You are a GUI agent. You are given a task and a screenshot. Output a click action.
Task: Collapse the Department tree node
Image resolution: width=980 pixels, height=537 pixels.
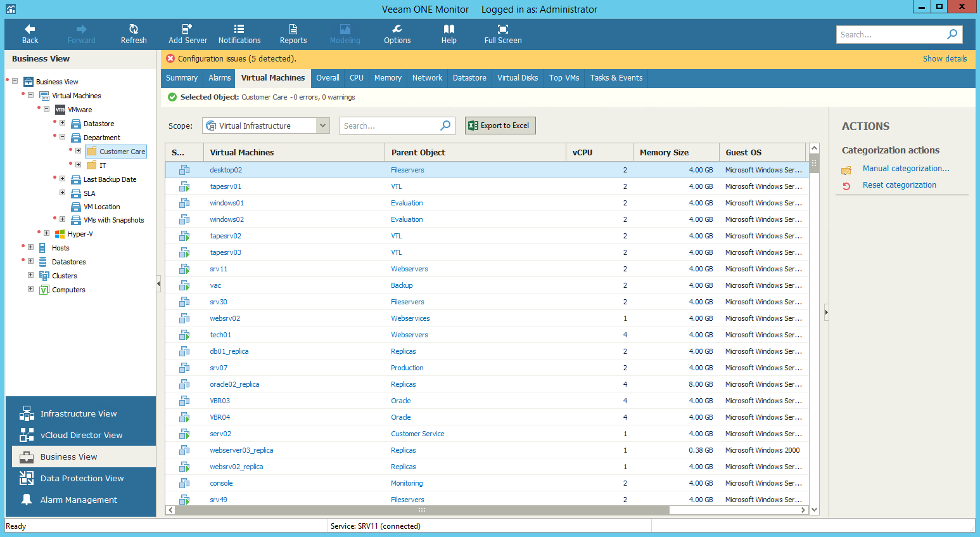(x=62, y=137)
